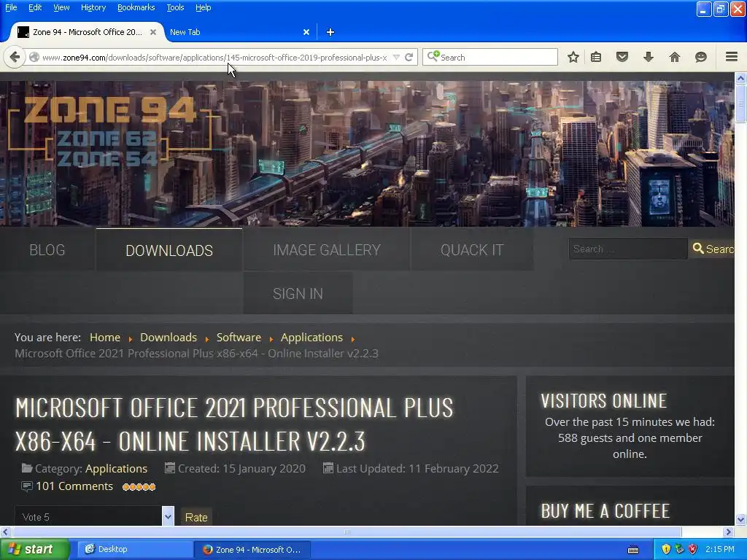Click vertical scrollbar up arrow
The height and width of the screenshot is (560, 747).
click(740, 77)
